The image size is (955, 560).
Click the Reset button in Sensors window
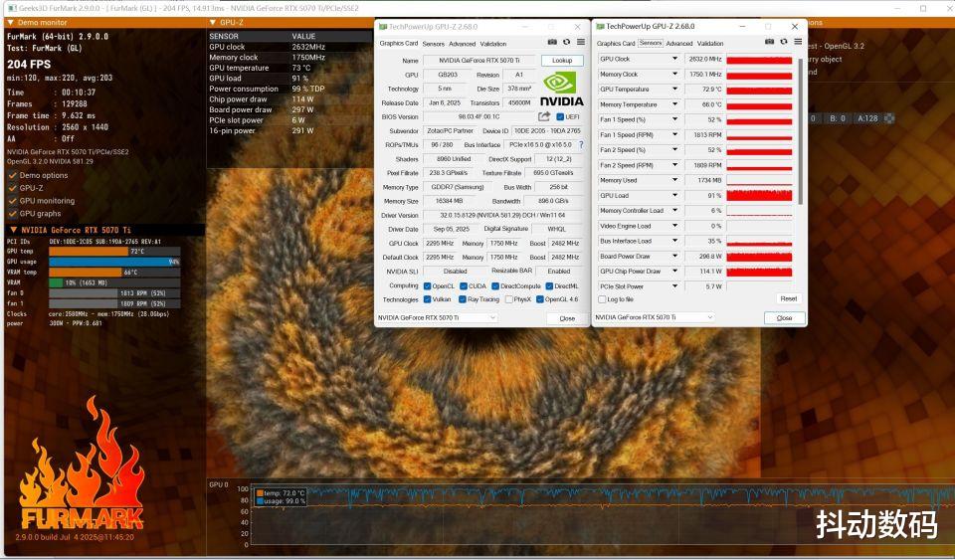(x=789, y=298)
